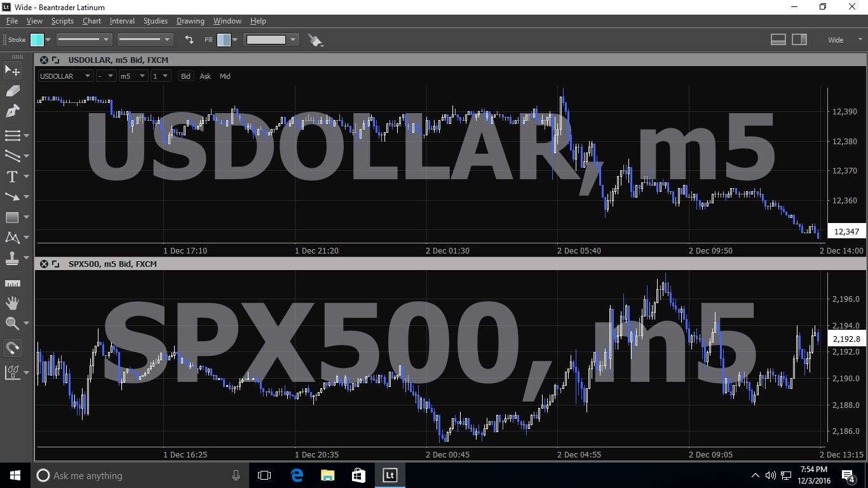
Task: Open the fill color dropdown arrow
Action: [x=234, y=39]
